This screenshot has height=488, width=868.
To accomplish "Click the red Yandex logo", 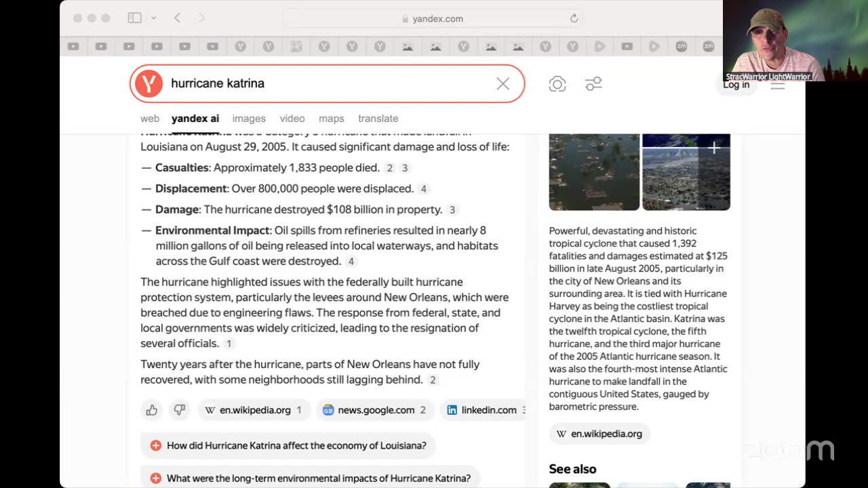I will [149, 83].
